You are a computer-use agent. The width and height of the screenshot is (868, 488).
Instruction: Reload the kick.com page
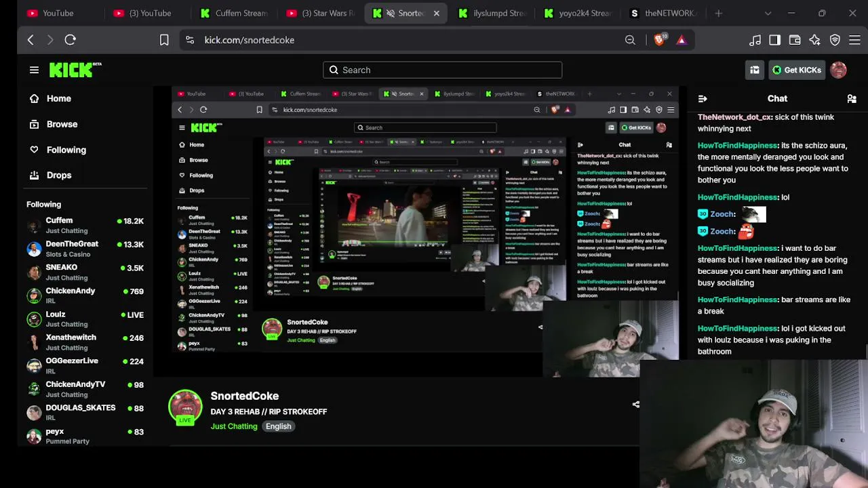pos(70,40)
